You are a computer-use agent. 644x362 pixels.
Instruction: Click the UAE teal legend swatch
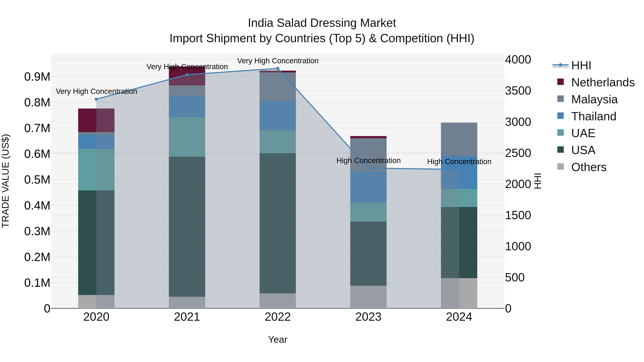click(560, 133)
